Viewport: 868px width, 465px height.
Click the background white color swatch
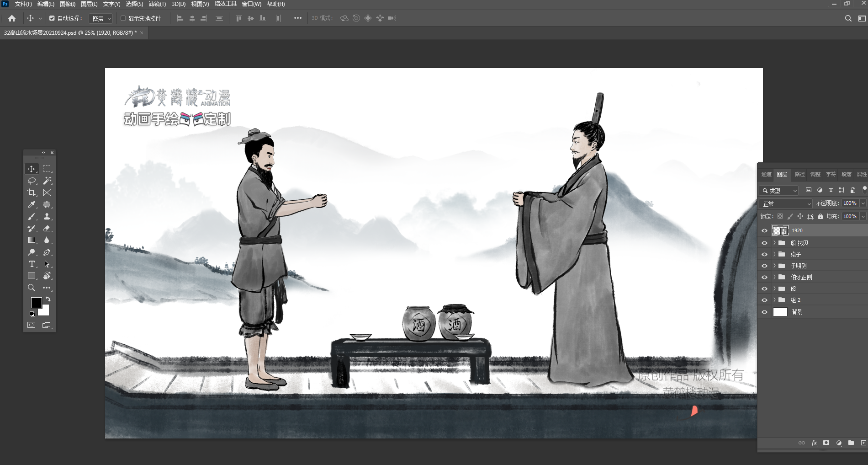coord(45,312)
